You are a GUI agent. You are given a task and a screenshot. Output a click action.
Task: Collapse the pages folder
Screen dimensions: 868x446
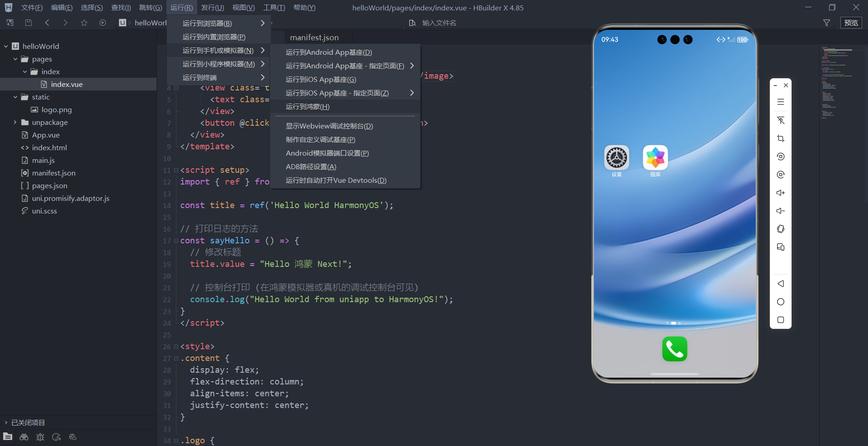coord(15,59)
